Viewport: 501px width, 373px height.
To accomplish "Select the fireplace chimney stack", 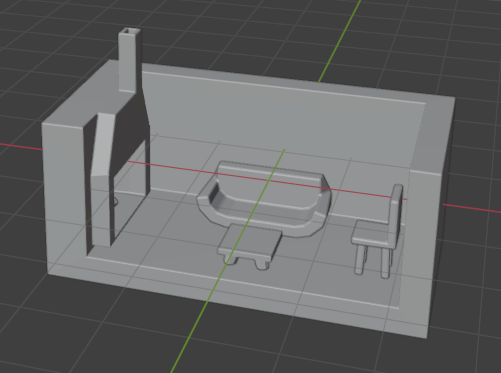I will pyautogui.click(x=130, y=60).
